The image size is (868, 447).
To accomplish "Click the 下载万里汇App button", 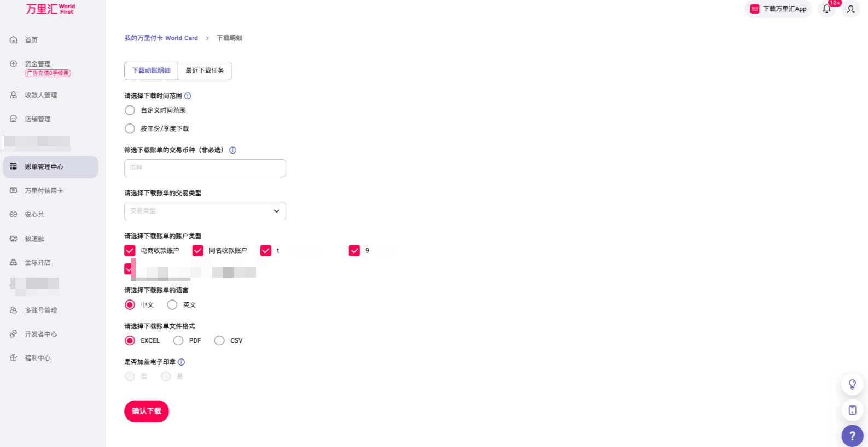I will (778, 9).
